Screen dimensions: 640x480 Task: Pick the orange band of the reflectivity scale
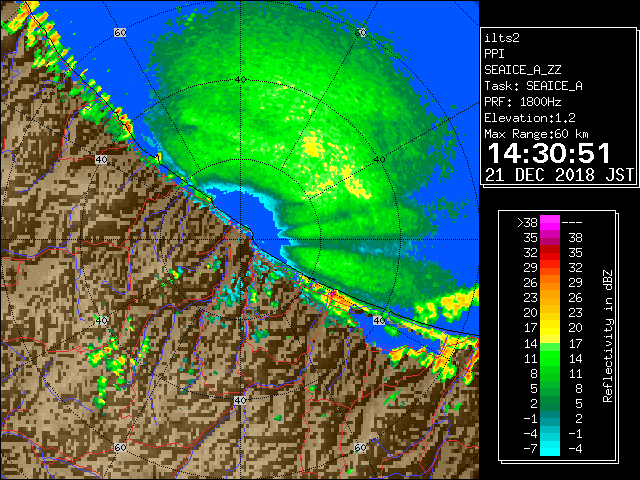point(550,290)
